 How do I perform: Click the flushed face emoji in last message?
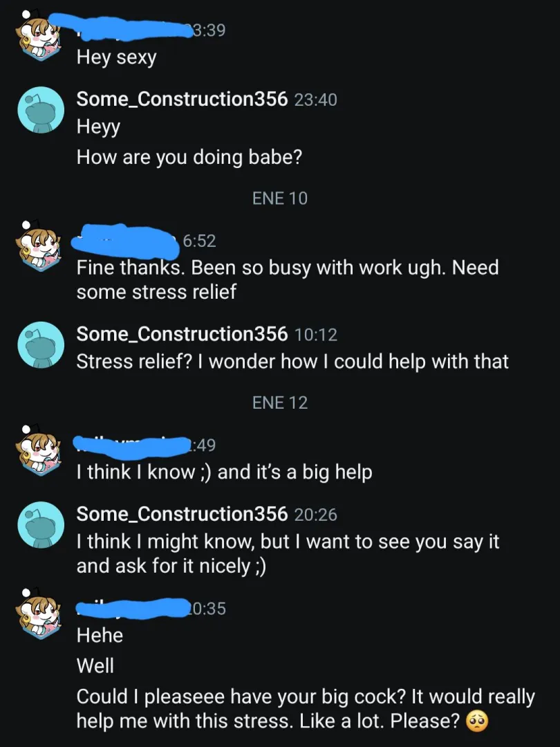point(477,721)
